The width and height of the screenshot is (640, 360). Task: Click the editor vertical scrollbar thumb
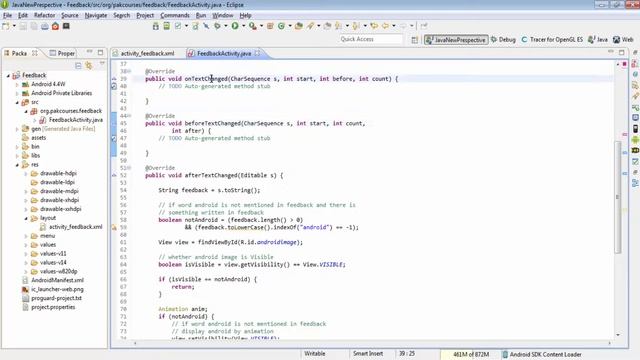618,197
